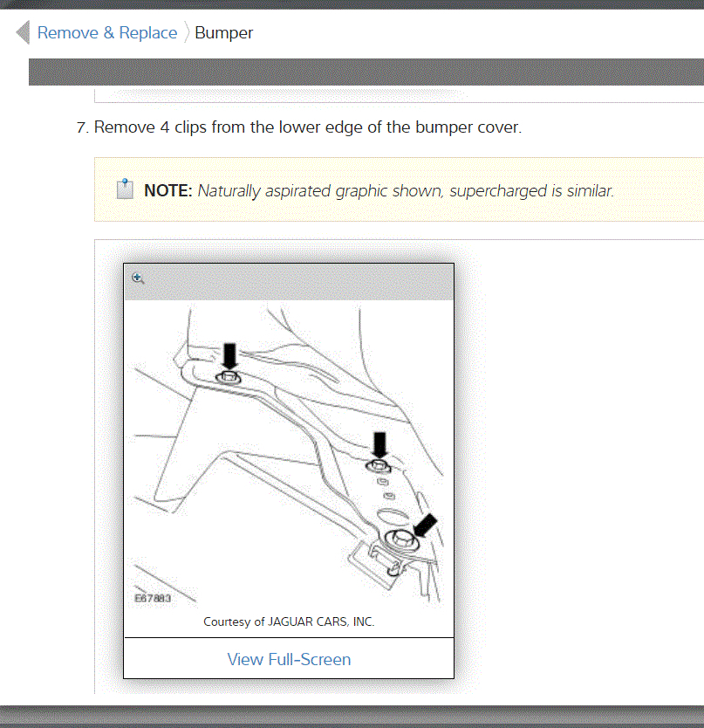704x728 pixels.
Task: Click the 'Naturally aspirated graphic shown' note text
Action: pyautogui.click(x=406, y=191)
